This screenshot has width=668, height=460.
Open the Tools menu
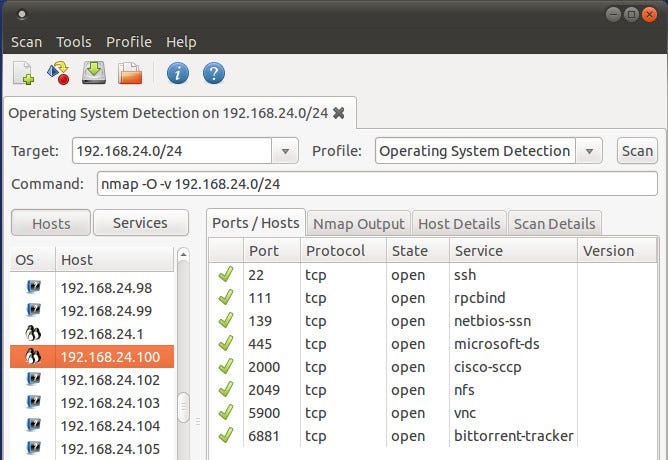(74, 42)
